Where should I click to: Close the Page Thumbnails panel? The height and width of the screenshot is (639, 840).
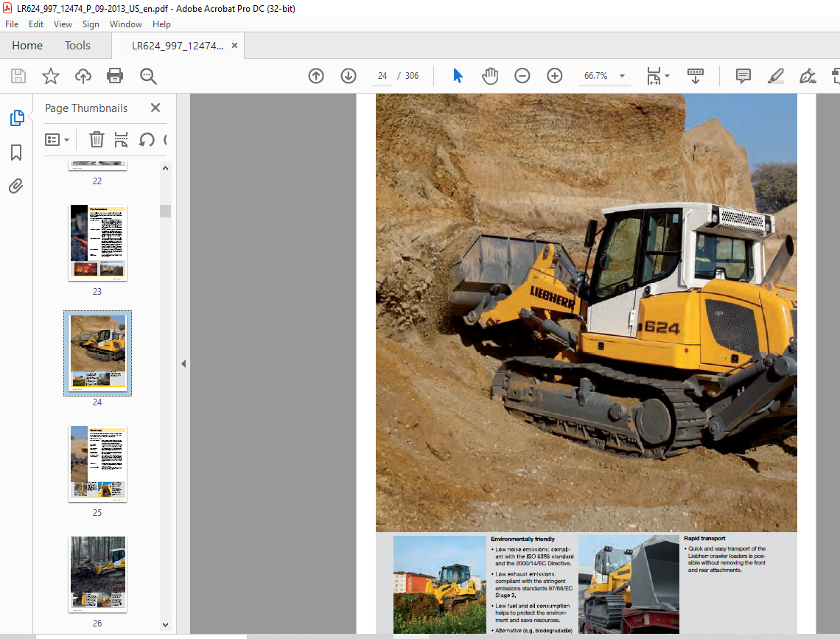pos(155,108)
